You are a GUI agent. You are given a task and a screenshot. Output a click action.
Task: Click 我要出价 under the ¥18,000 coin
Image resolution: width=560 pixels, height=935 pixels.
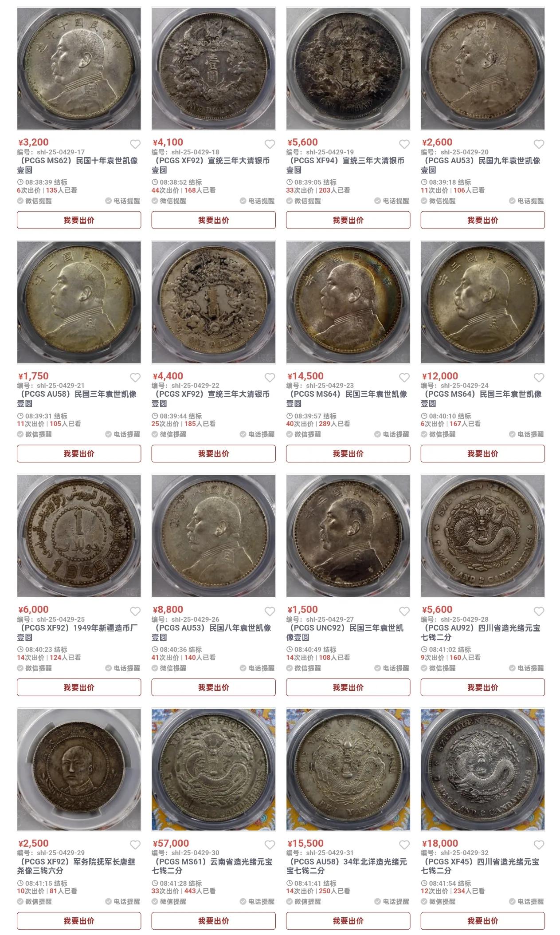pos(482,921)
